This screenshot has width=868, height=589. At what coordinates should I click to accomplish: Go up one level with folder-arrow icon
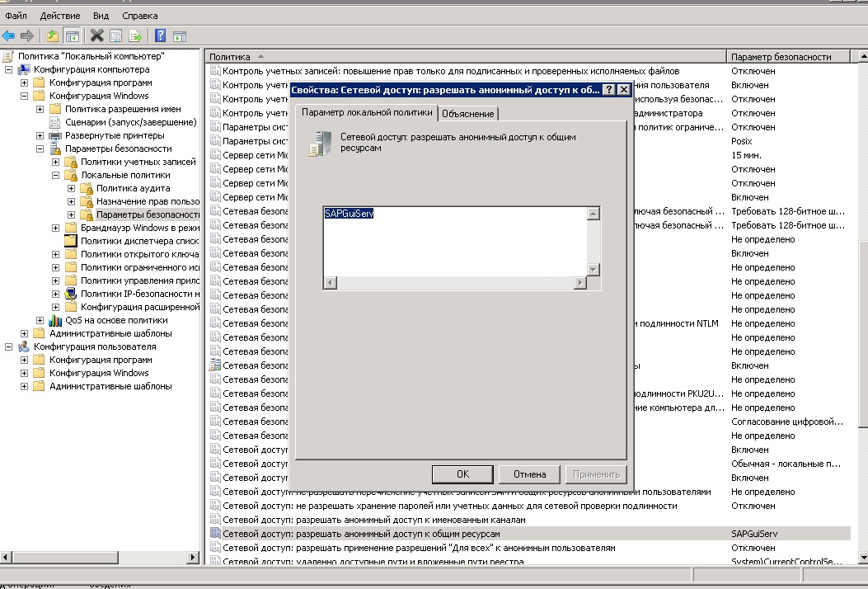[x=52, y=36]
